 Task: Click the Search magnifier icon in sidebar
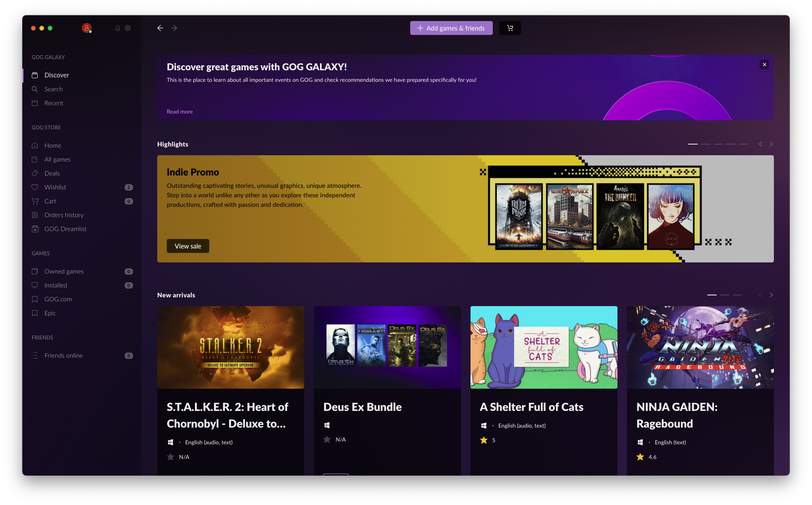pos(35,89)
